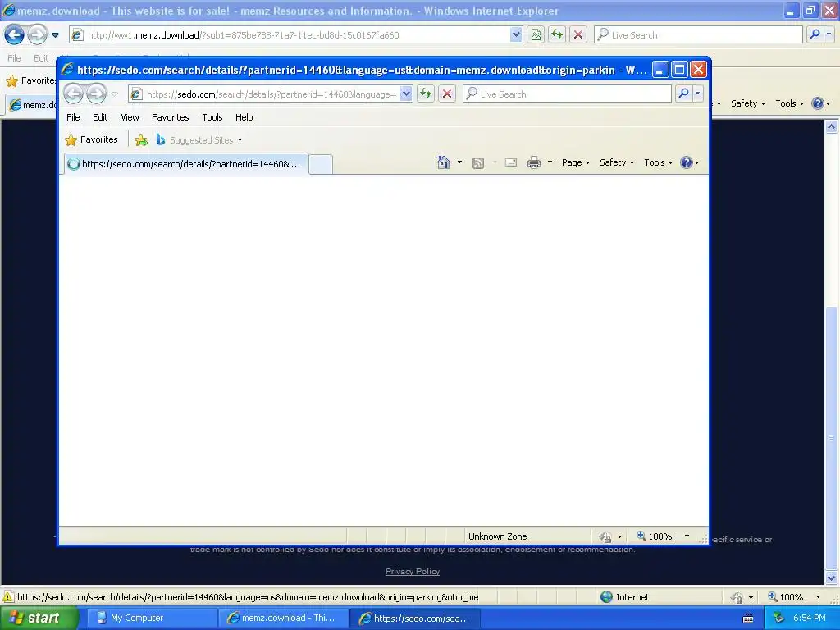
Task: Click the search magnifier in memz.download window
Action: [x=815, y=34]
